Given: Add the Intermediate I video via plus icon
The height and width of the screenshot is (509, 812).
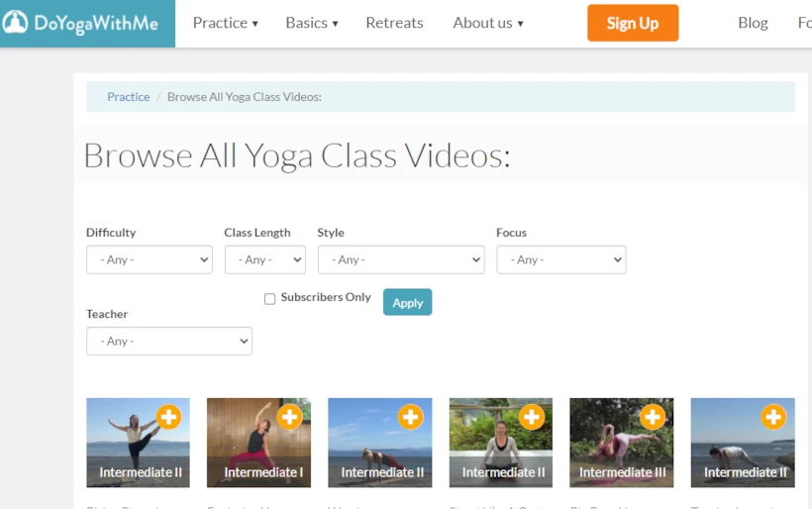Looking at the screenshot, I should pyautogui.click(x=289, y=417).
